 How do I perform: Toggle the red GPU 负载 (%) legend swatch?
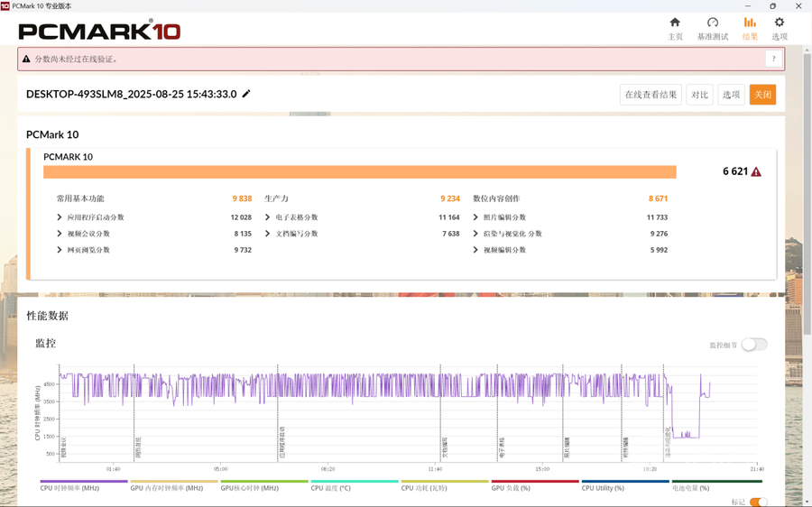click(534, 482)
